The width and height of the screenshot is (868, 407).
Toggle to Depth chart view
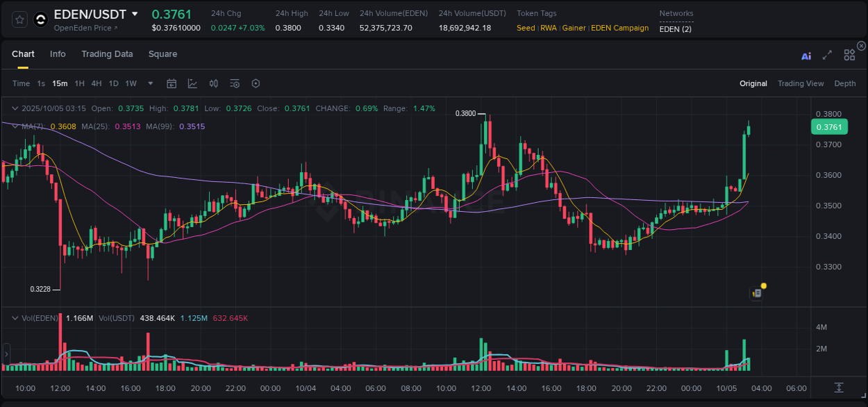coord(845,83)
